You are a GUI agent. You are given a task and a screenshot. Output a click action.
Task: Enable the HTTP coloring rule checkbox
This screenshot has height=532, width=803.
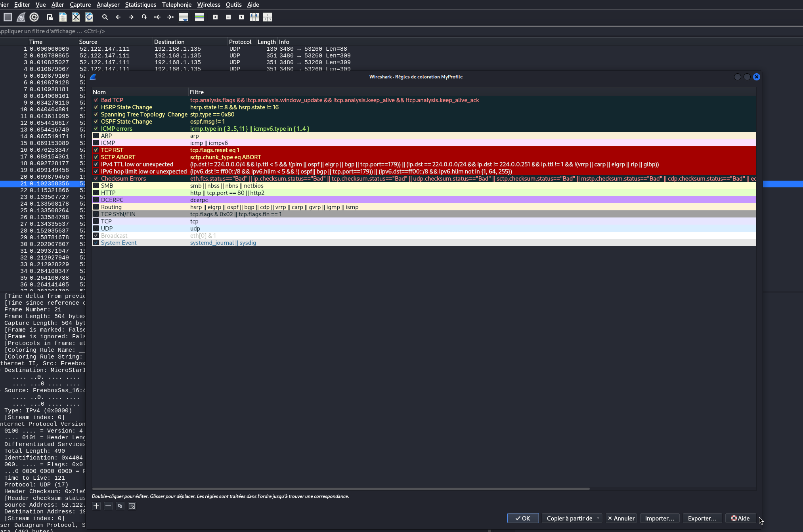96,193
